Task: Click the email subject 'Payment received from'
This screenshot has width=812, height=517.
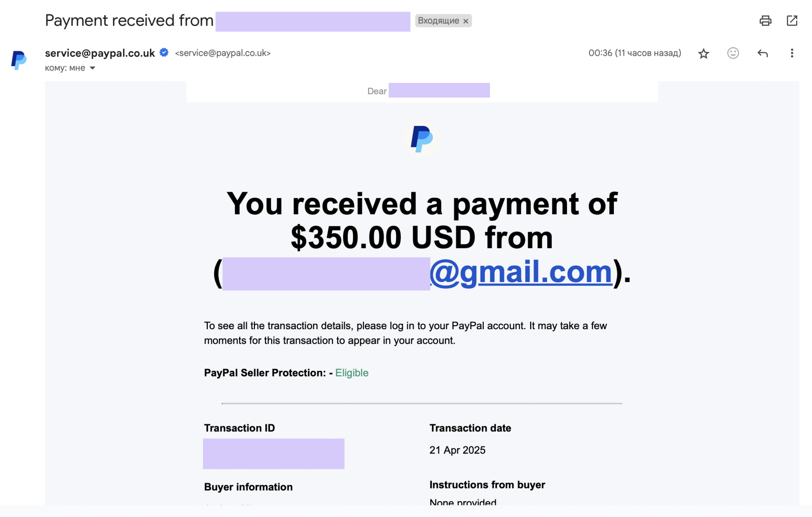Action: pos(129,21)
